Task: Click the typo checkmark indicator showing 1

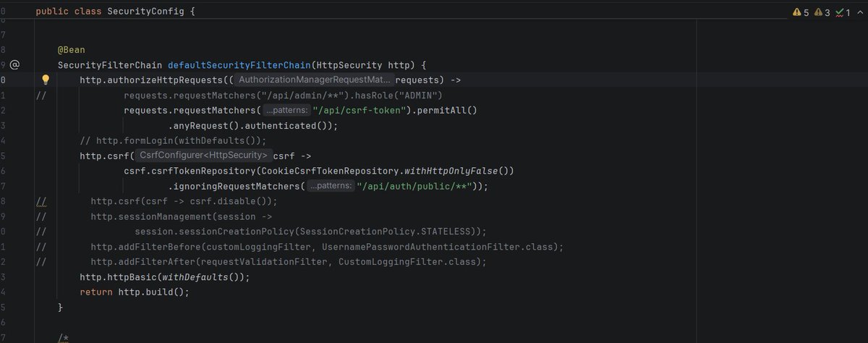Action: 842,12
